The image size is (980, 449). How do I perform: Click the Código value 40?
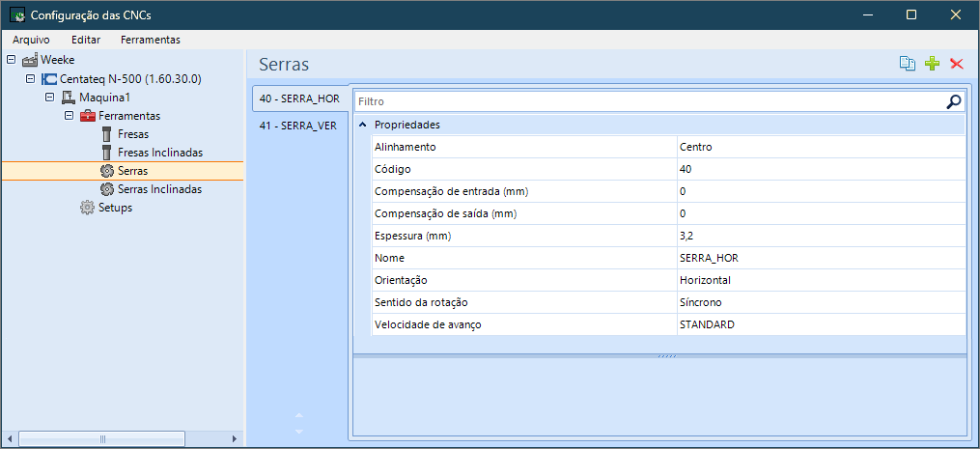pyautogui.click(x=821, y=170)
